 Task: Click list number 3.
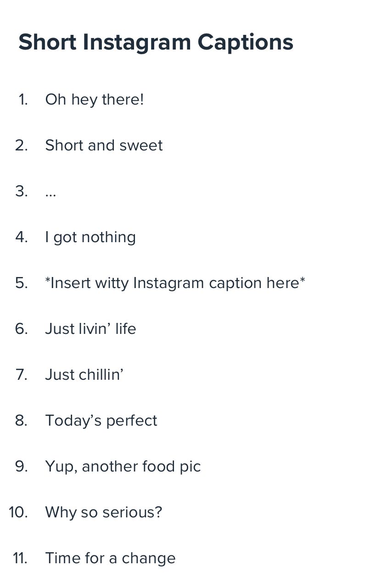(x=22, y=191)
